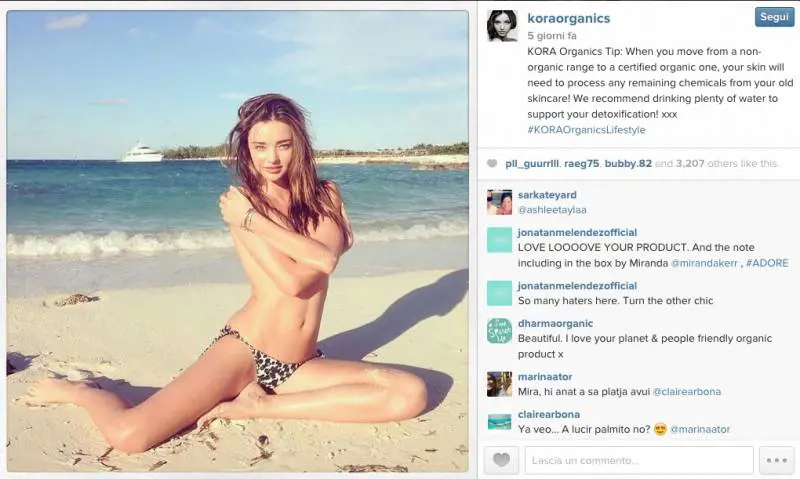Open the @clairearbona mention in marinaator's comment
Image resolution: width=800 pixels, height=479 pixels.
click(687, 392)
